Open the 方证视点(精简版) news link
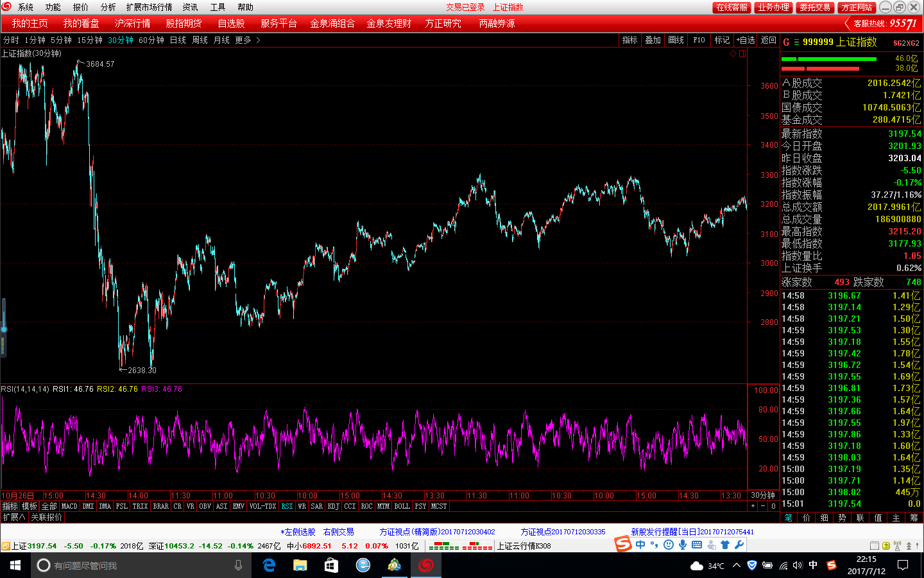The image size is (924, 578). [437, 532]
